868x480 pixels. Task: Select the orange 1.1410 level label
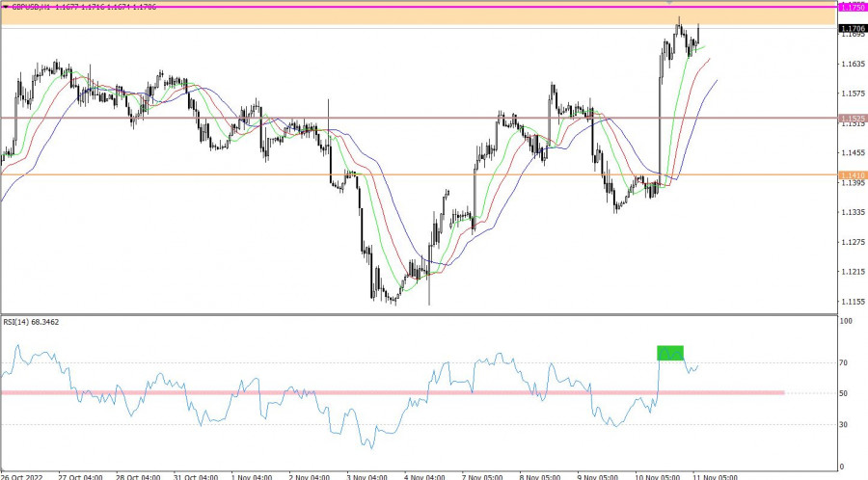pos(852,175)
